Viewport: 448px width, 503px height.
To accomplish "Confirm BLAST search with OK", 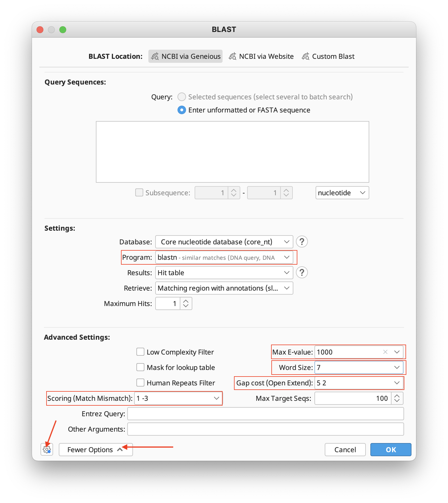I will tap(391, 450).
